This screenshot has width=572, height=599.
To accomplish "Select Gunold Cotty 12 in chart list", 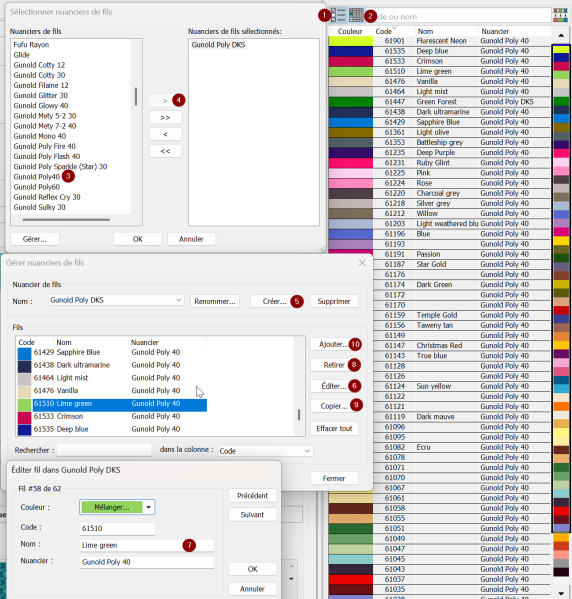I will (x=39, y=65).
